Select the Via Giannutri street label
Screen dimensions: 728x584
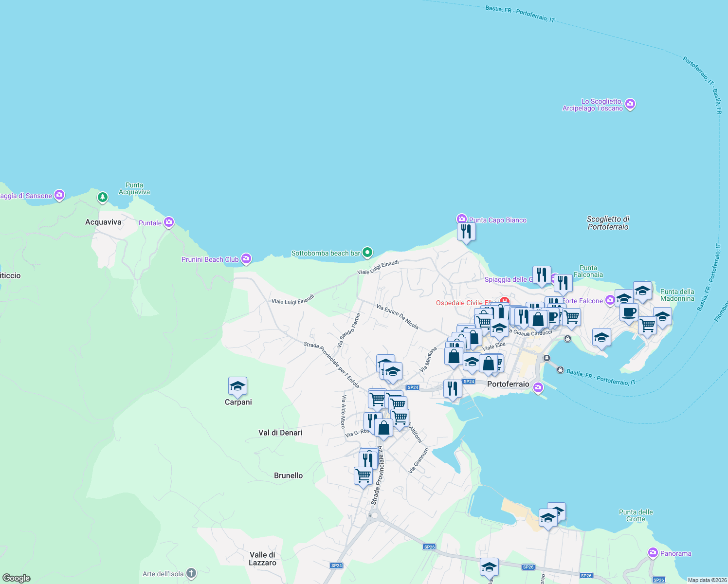pos(419,460)
